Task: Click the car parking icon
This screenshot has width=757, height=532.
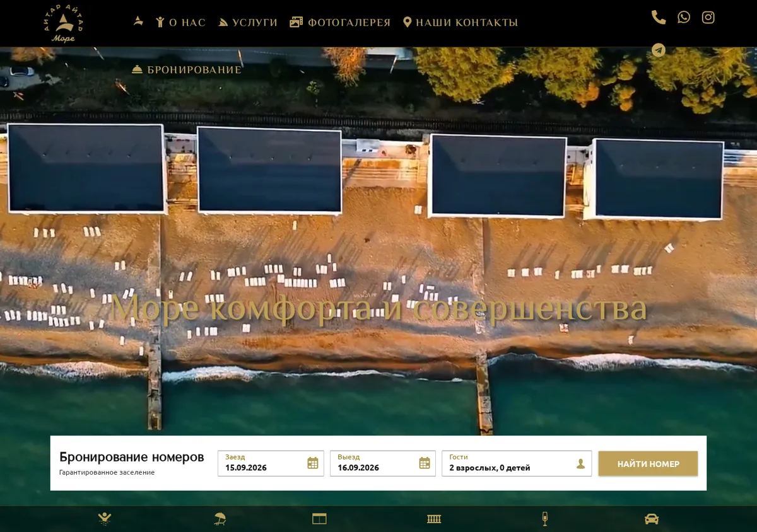Action: (652, 519)
